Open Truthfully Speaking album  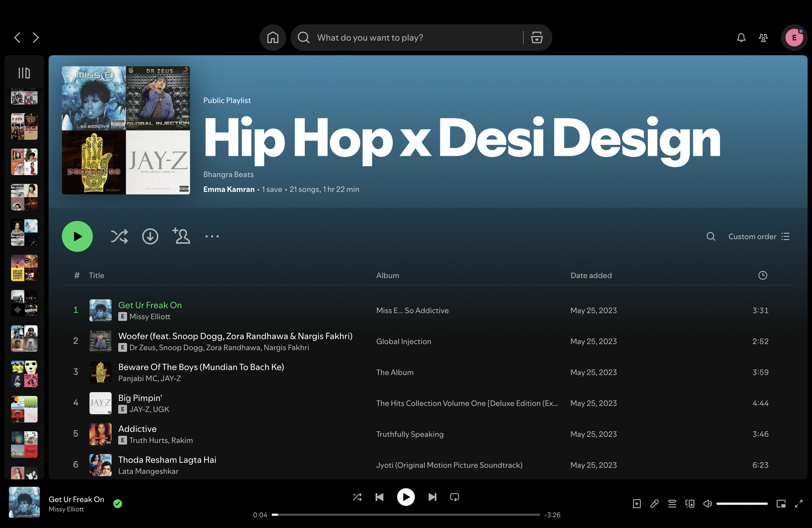click(410, 434)
